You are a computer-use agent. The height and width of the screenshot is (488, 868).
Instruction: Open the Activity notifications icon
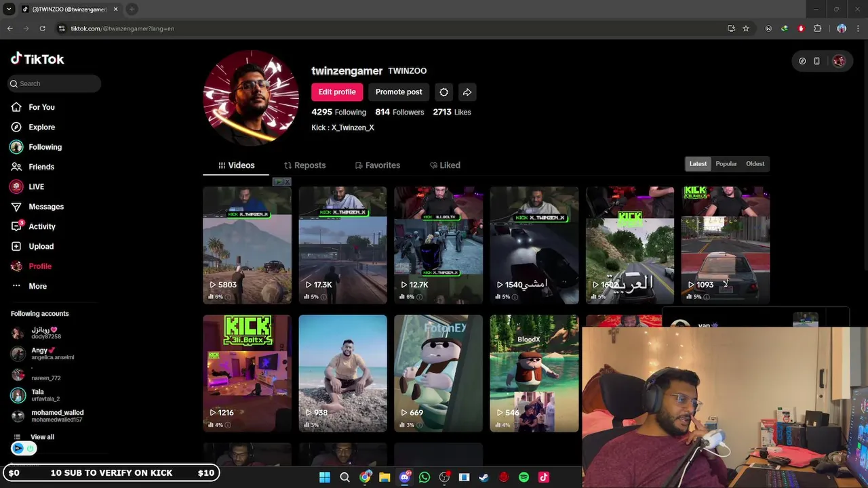(16, 226)
